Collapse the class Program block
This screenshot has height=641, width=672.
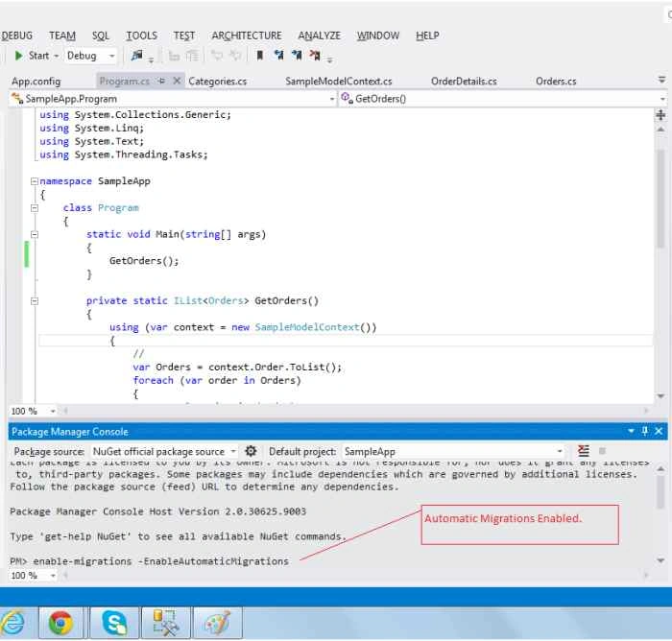pyautogui.click(x=35, y=208)
